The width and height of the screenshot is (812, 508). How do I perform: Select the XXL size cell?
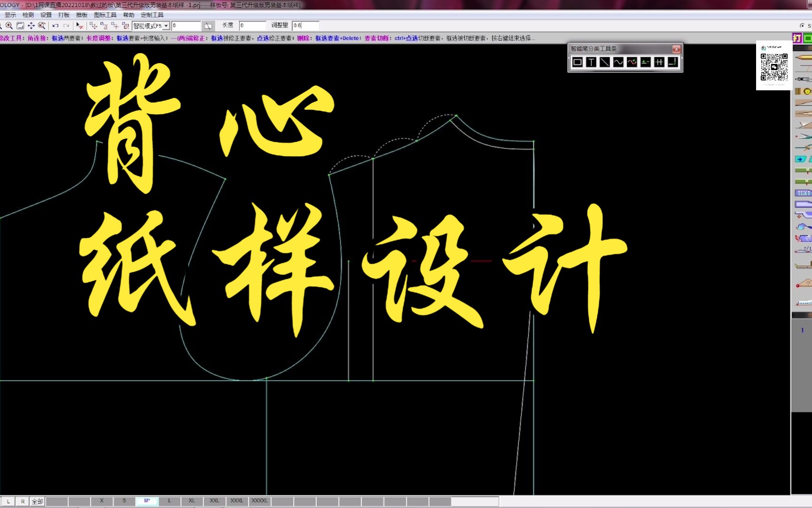(214, 501)
